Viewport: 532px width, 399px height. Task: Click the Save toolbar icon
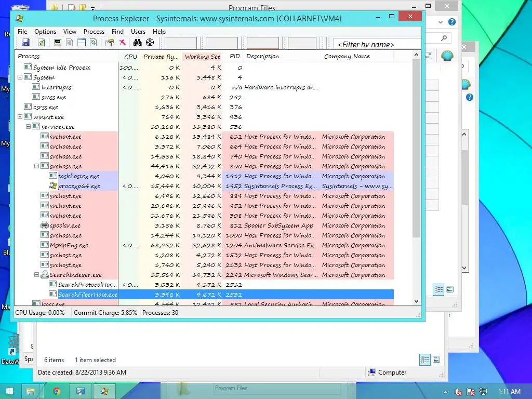(25, 43)
